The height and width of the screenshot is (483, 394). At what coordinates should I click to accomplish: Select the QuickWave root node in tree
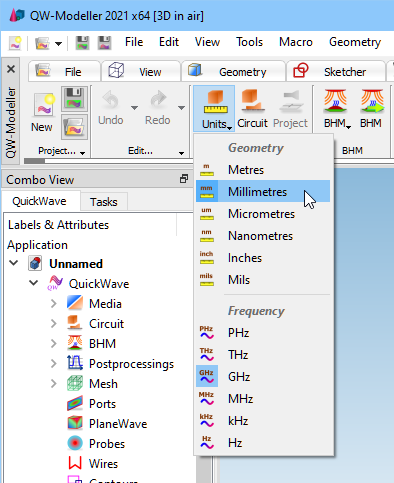coord(99,284)
